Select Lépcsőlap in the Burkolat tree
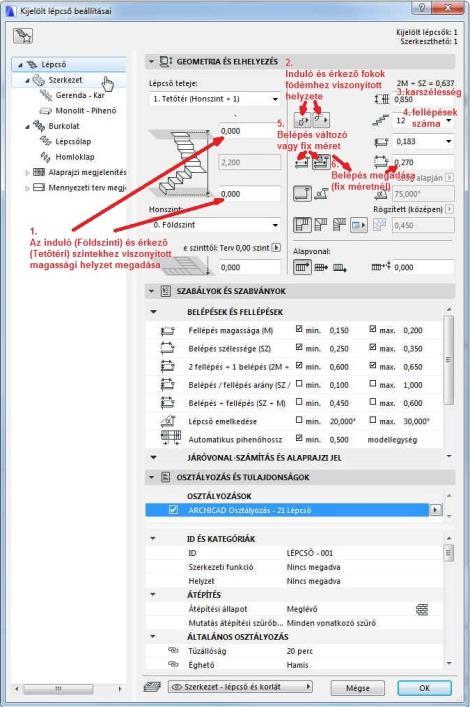 pyautogui.click(x=73, y=141)
